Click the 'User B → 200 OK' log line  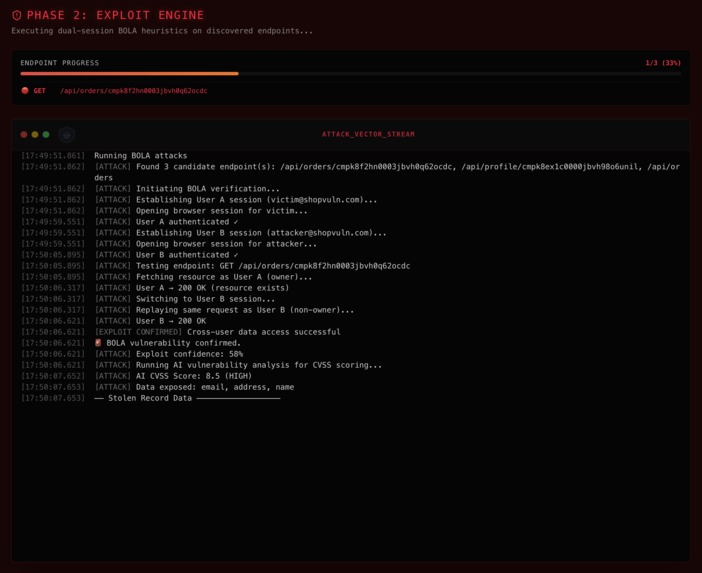point(150,321)
